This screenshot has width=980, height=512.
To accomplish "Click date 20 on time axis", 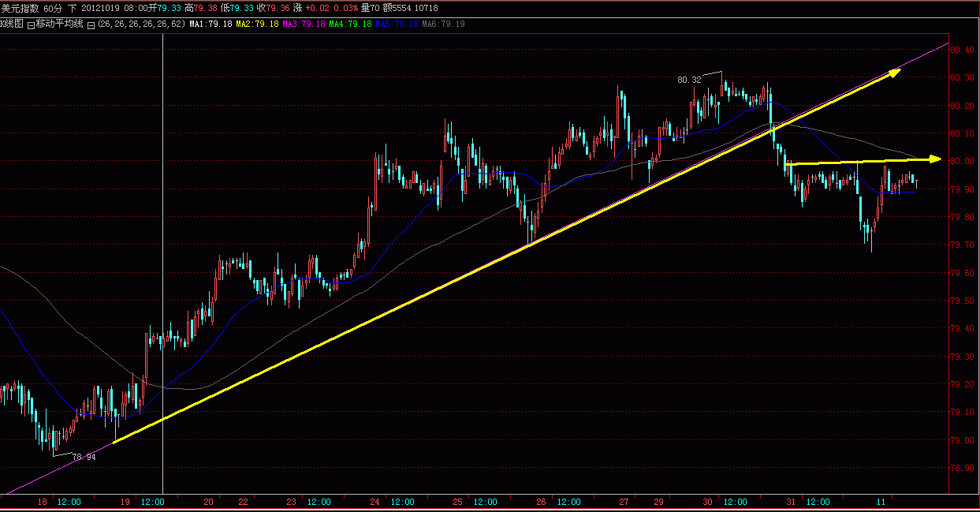I will 209,502.
